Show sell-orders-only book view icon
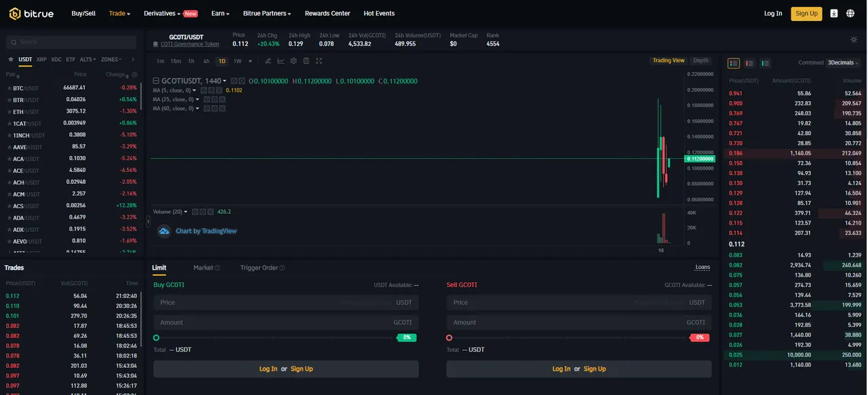The width and height of the screenshot is (868, 395). tap(749, 63)
